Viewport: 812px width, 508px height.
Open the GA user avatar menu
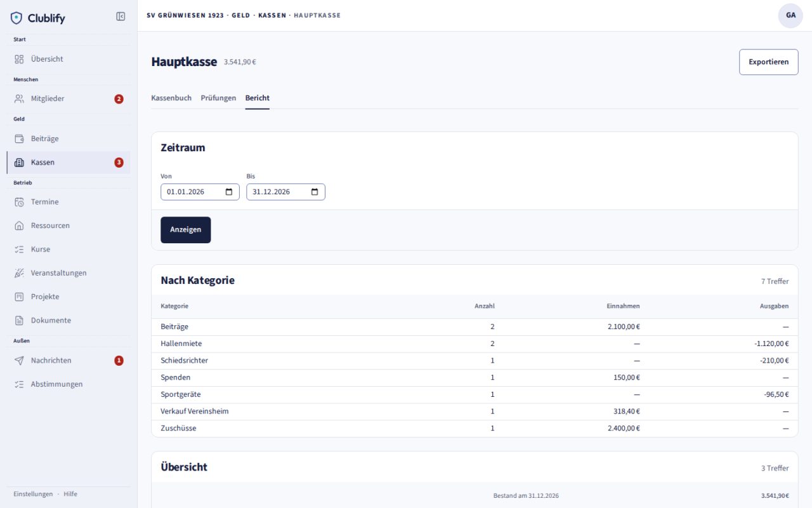click(x=790, y=15)
